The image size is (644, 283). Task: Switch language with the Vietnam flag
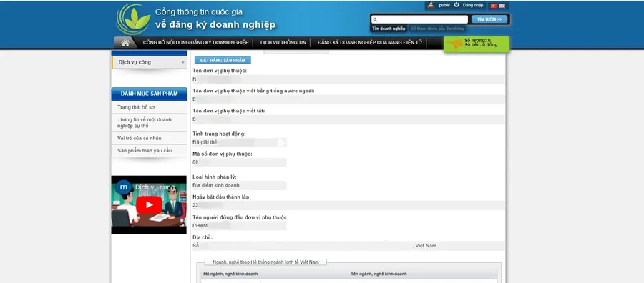tap(493, 6)
